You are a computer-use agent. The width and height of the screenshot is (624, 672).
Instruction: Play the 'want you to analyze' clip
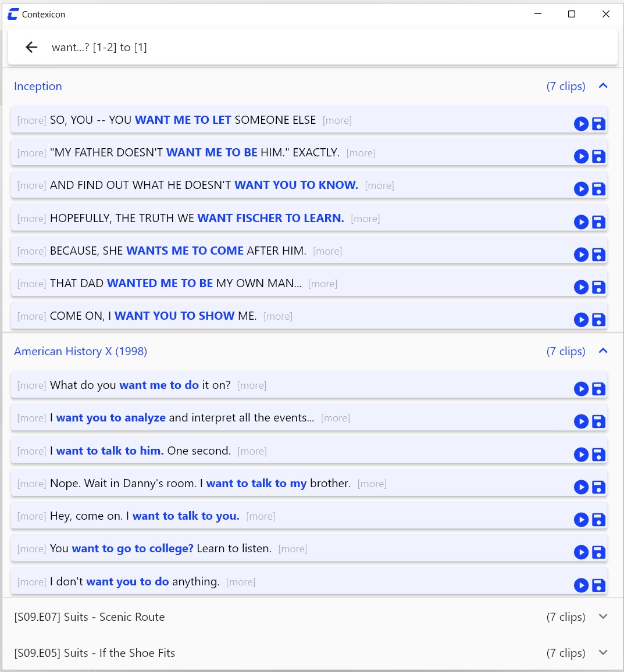pos(581,421)
